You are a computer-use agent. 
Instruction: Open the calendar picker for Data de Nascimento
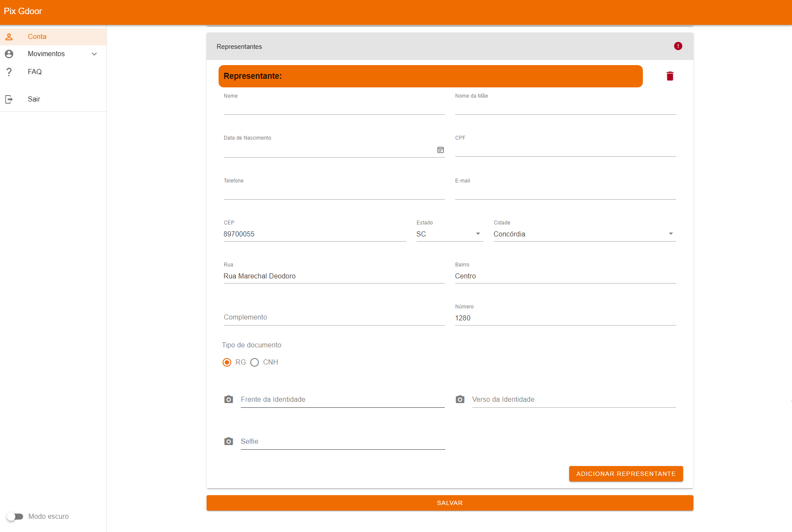(441, 150)
